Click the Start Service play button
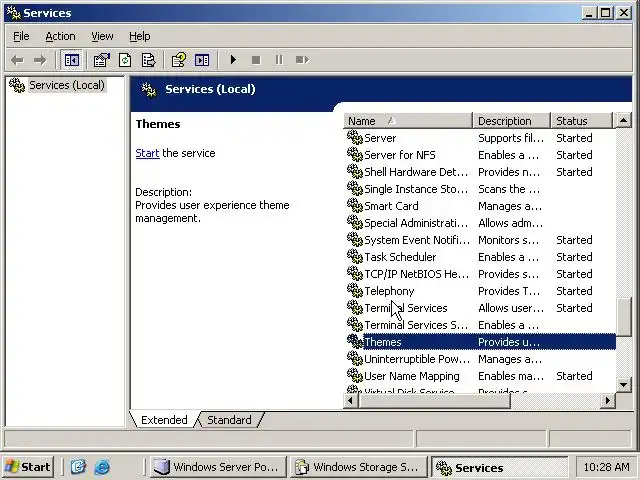Viewport: 640px width, 480px height. coord(233,60)
